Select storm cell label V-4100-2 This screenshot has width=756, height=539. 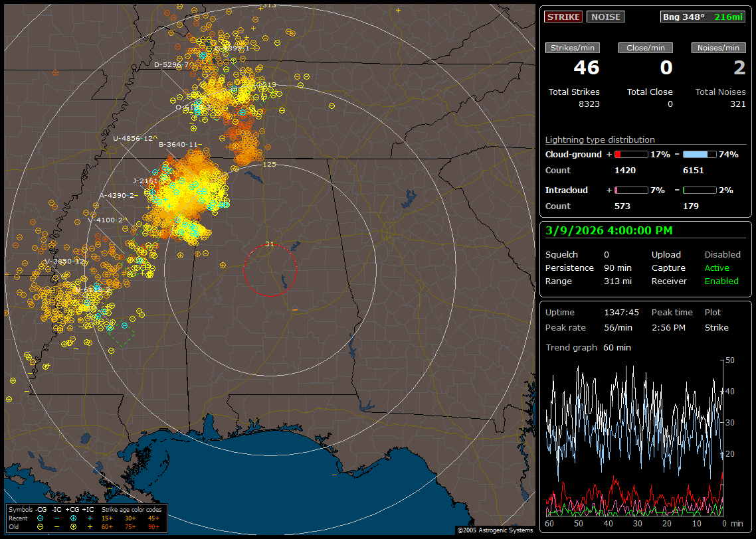pyautogui.click(x=108, y=220)
